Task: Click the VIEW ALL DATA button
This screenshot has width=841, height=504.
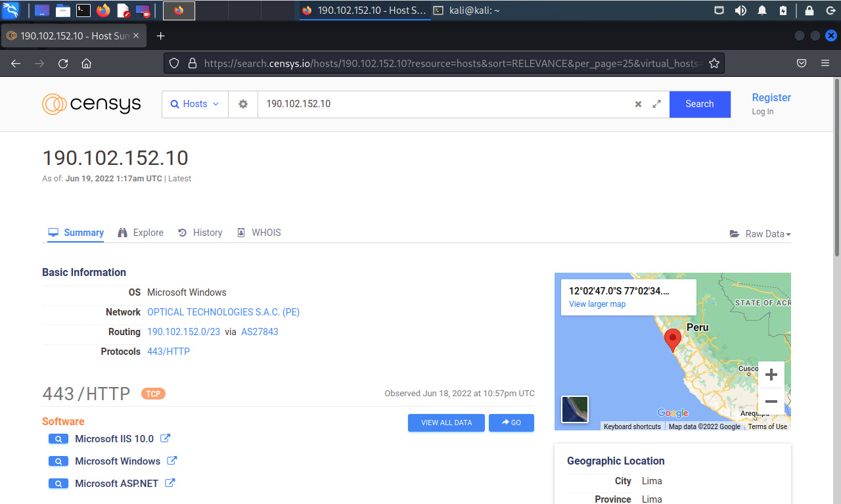Action: pos(446,423)
